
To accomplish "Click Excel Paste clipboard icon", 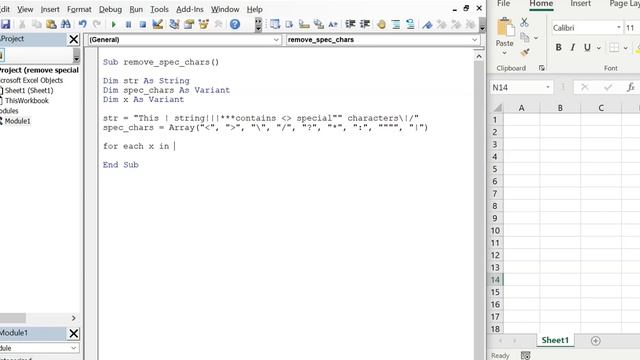I will (505, 28).
